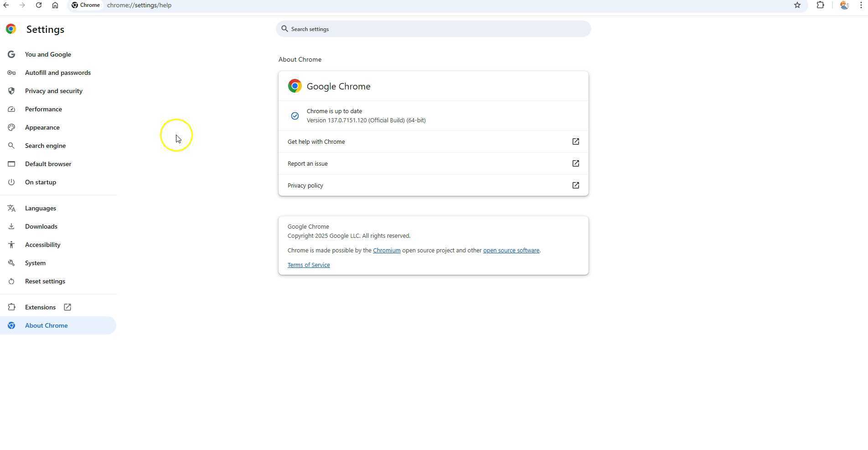
Task: Click the key icon for Autofill and passwords
Action: (11, 73)
